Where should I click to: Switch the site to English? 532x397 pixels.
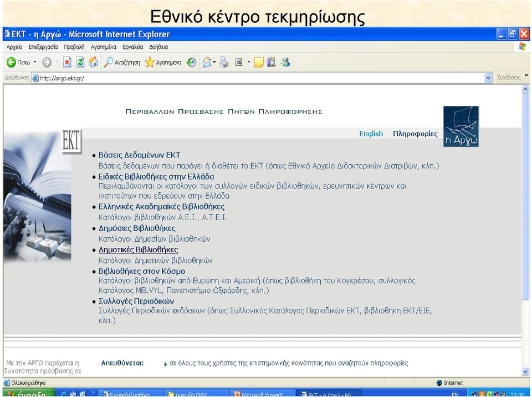(371, 134)
